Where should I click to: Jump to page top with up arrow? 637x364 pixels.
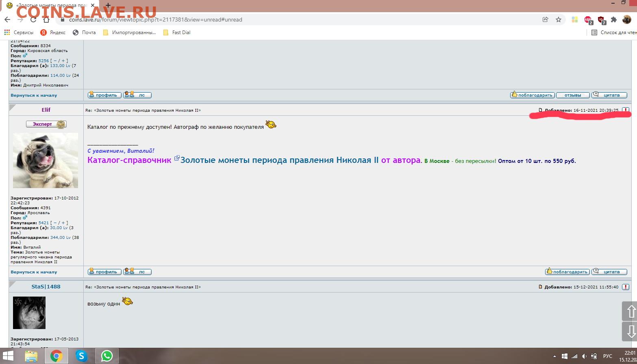click(x=629, y=312)
